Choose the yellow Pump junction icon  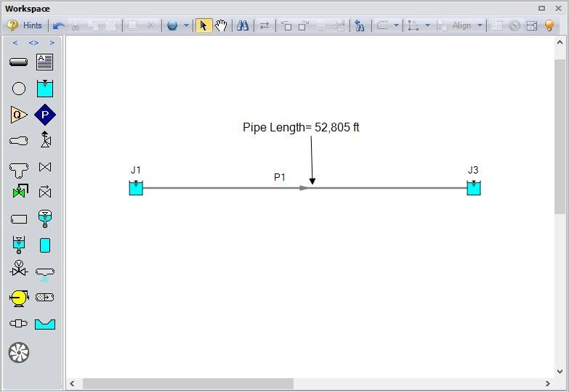pyautogui.click(x=19, y=298)
